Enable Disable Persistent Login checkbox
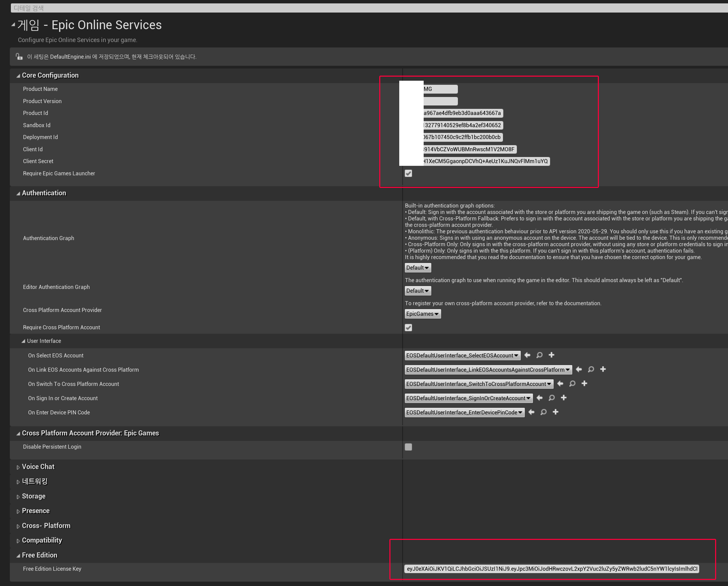Viewport: 728px width, 586px height. 408,447
